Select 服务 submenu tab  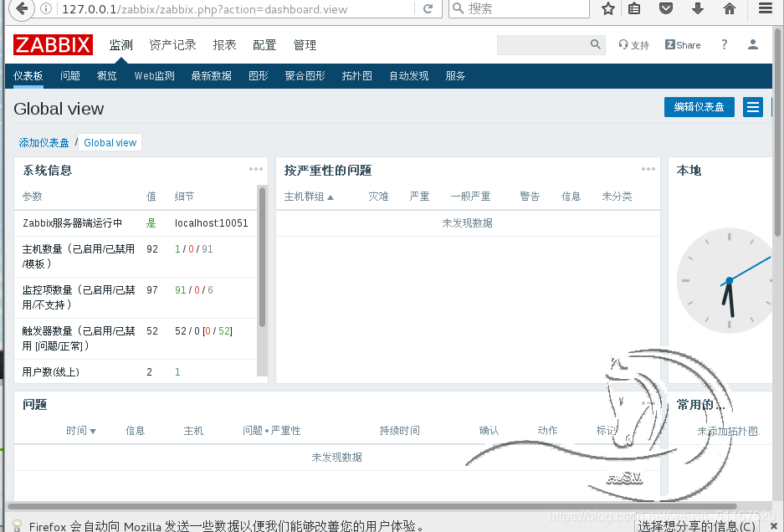pyautogui.click(x=455, y=76)
